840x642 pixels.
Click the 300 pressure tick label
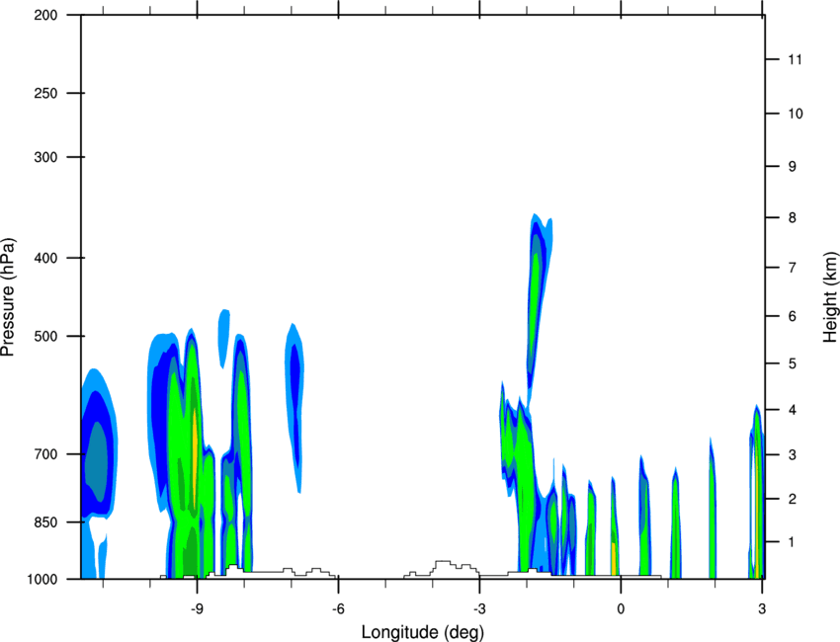point(45,157)
